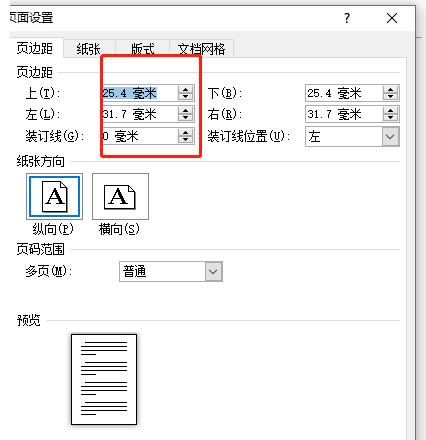Click the 装订线位置(U) label
The height and width of the screenshot is (440, 426).
tap(249, 136)
